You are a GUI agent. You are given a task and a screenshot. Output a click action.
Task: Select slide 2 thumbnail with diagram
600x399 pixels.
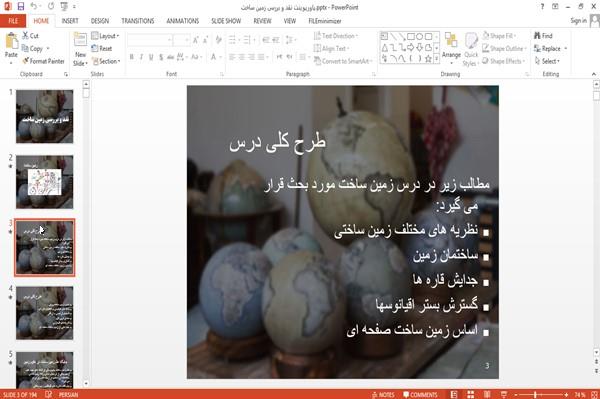tap(44, 182)
